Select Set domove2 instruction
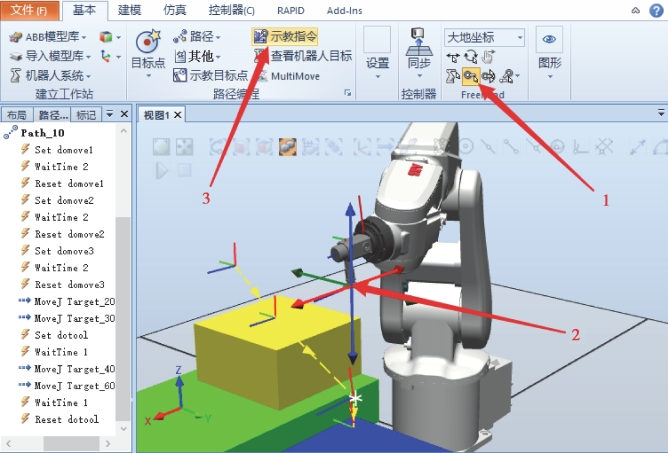The width and height of the screenshot is (668, 453). click(64, 200)
